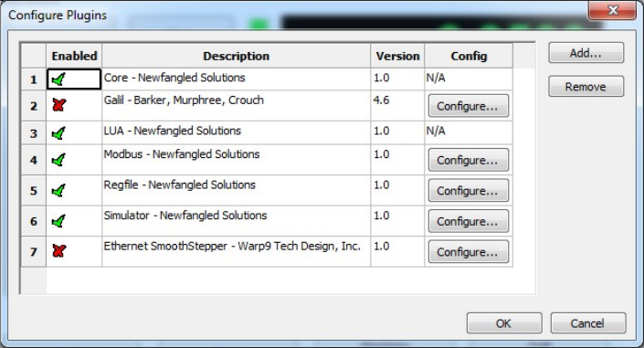
Task: Click the LUA row 'N/A' config cell
Action: point(469,132)
